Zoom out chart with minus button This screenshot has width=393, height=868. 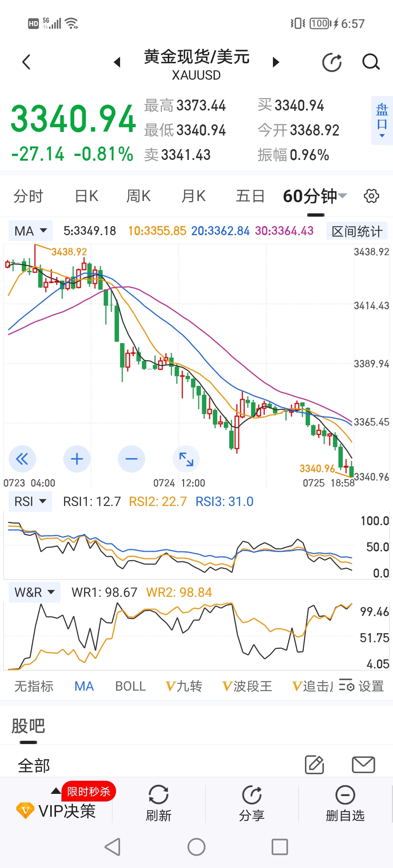131,459
